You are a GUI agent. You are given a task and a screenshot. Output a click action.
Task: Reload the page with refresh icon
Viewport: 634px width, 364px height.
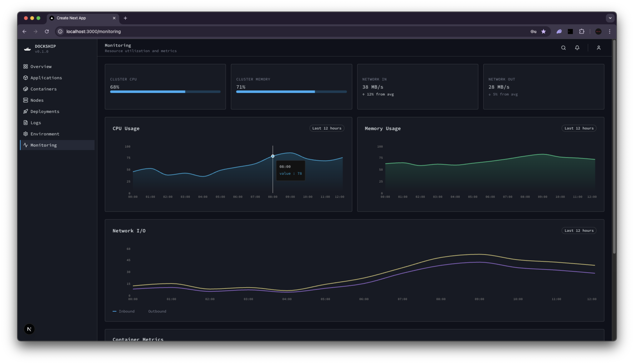coord(47,32)
